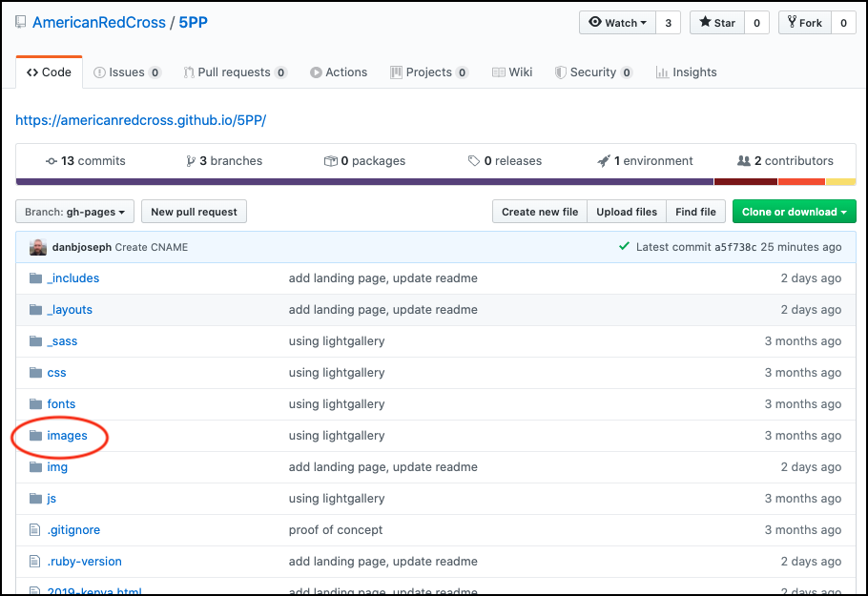The width and height of the screenshot is (868, 596).
Task: View the stargazers count next to Star
Action: [756, 23]
